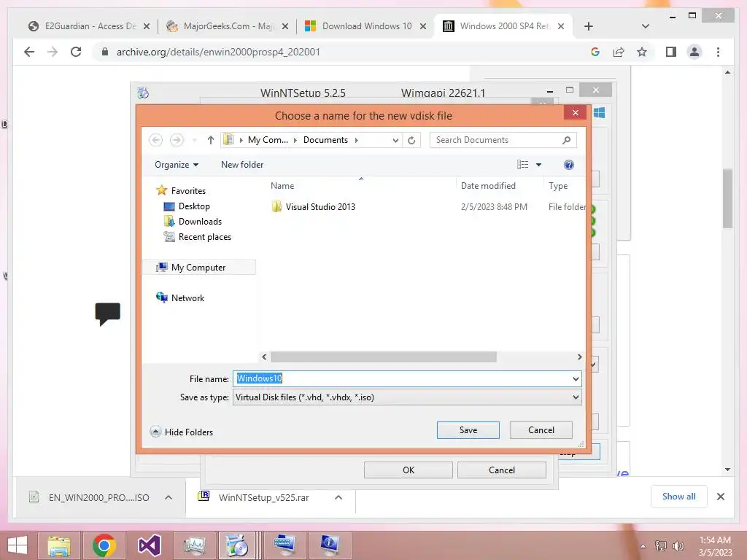Switch to the Download Windows 10 tab

pyautogui.click(x=365, y=26)
